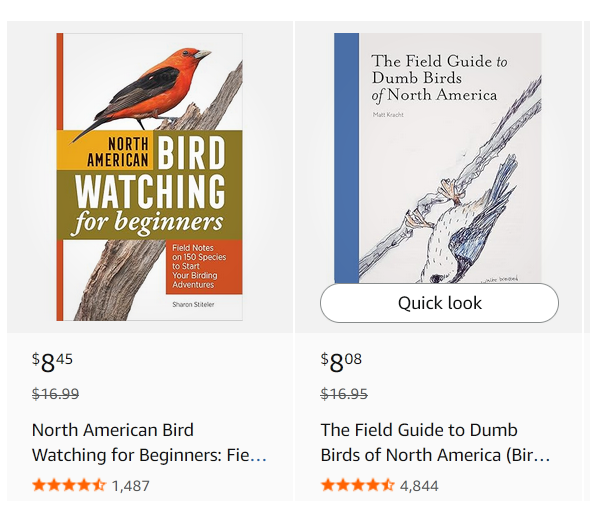Click the $16.95 strikethrough list price
Viewport: 590px width, 515px height.
[344, 394]
